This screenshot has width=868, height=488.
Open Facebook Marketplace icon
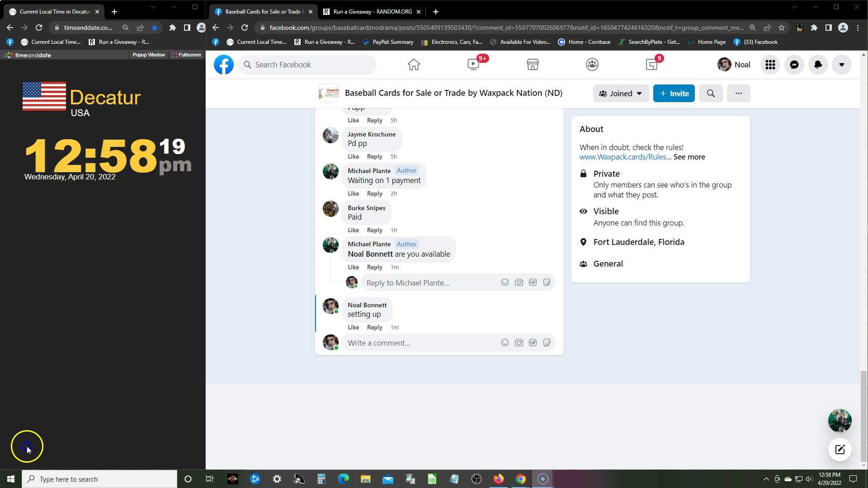click(533, 65)
